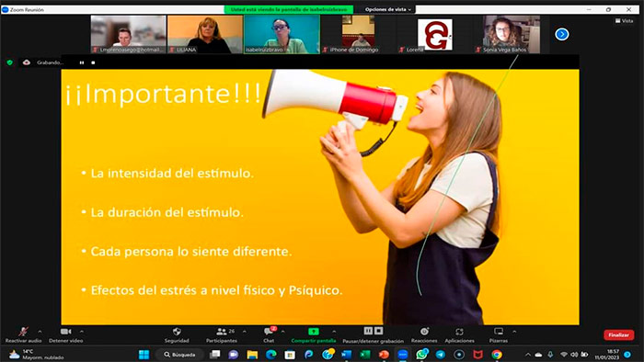Expand options arrow next to Chat

(283, 332)
